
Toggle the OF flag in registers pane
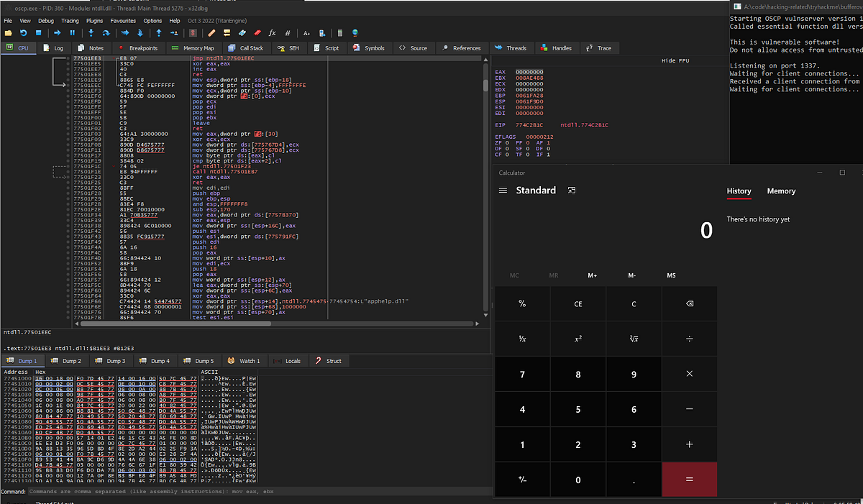(x=506, y=147)
